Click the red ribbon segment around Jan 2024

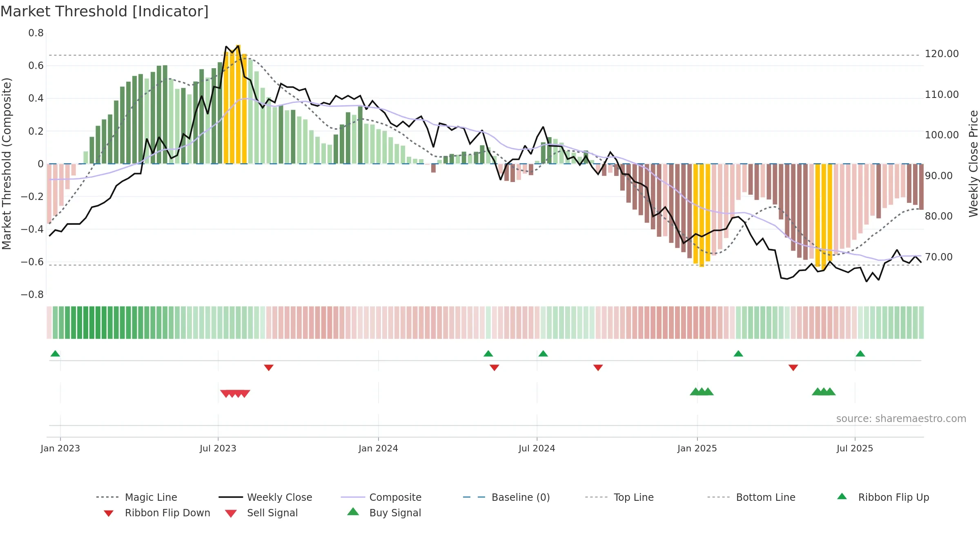click(x=378, y=322)
